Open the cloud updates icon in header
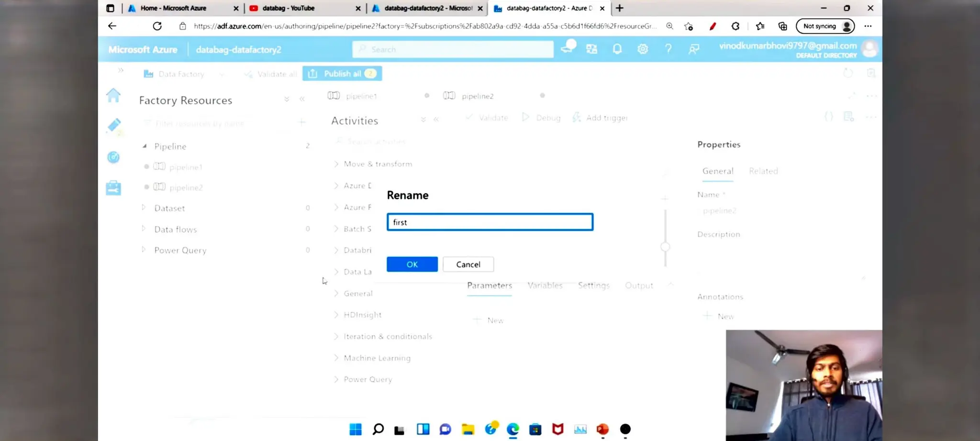The width and height of the screenshot is (980, 441). pos(568,48)
